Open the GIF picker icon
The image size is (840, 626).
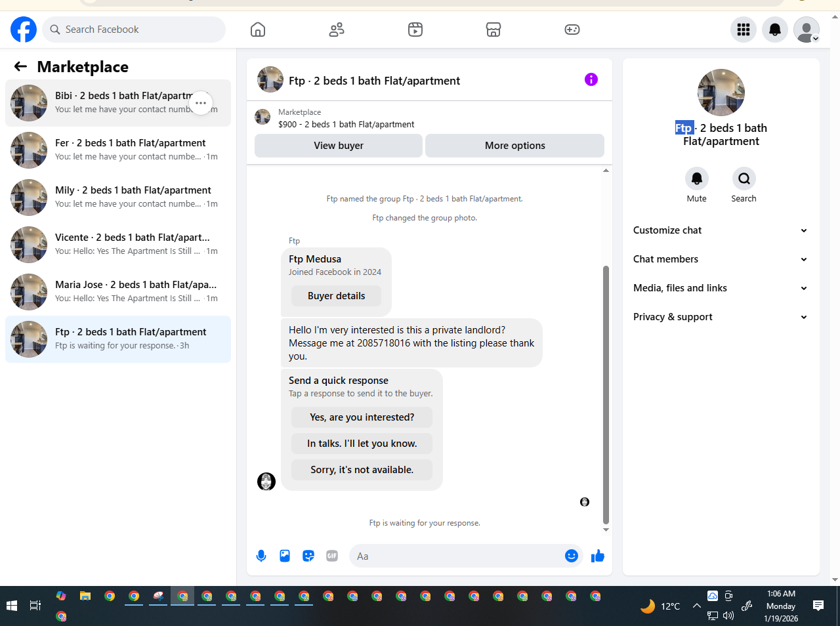pyautogui.click(x=332, y=556)
